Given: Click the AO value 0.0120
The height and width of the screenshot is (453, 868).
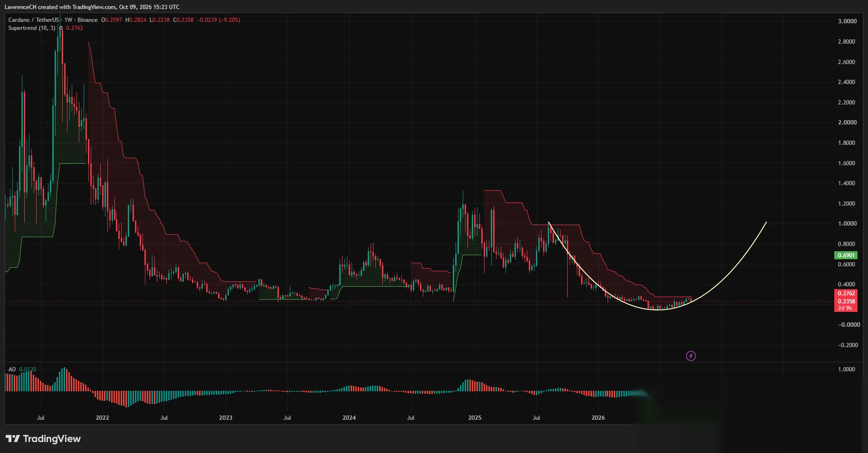Looking at the screenshot, I should (28, 369).
